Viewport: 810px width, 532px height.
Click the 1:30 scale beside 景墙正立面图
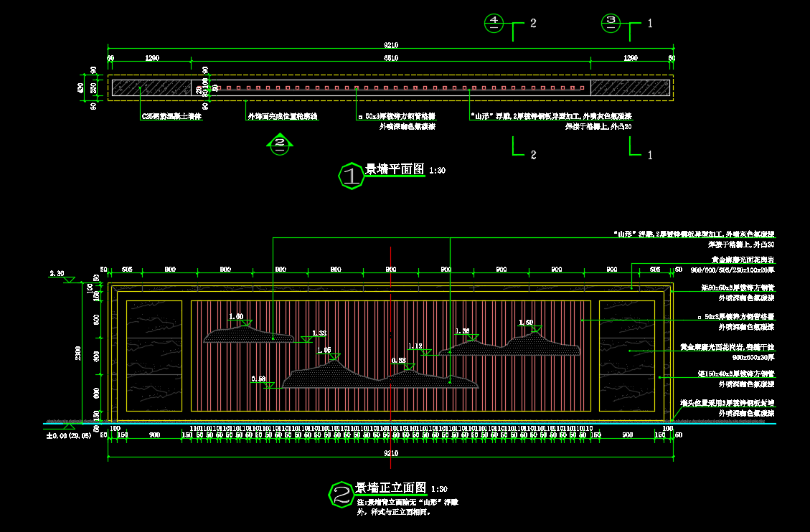[439, 489]
